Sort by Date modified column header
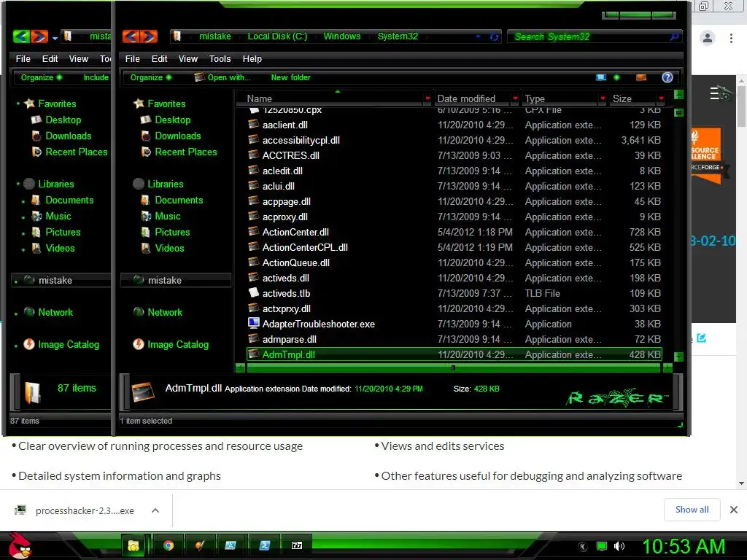Viewport: 747px width, 560px height. coord(466,98)
